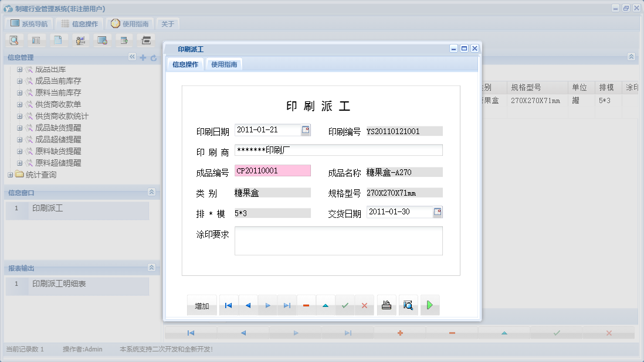Click the green run arrow in the dialog
Screen dimensions: 644x362
pos(430,305)
